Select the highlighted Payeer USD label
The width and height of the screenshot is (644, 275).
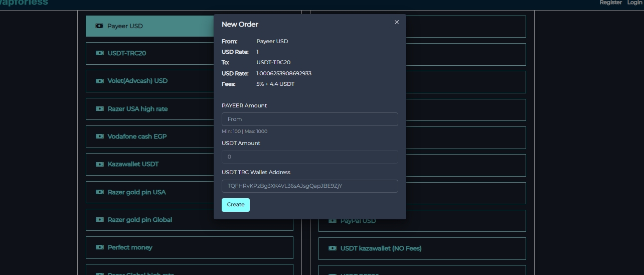tap(125, 26)
